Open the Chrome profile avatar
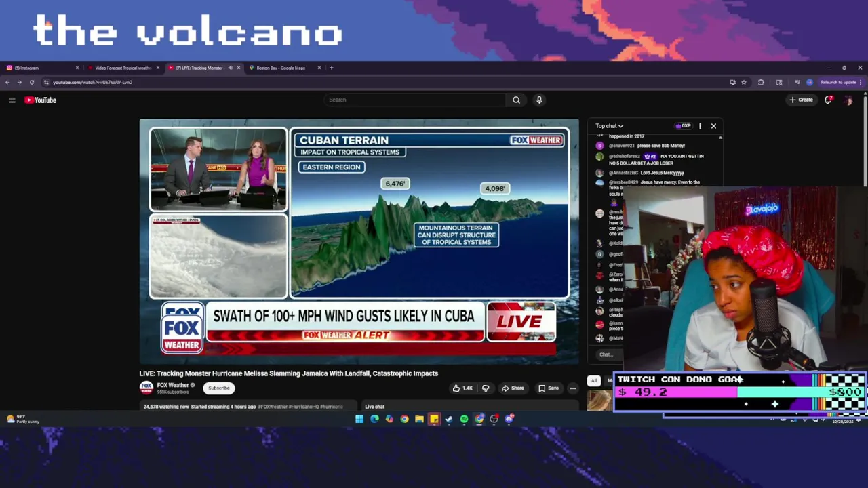868x488 pixels. [x=810, y=82]
